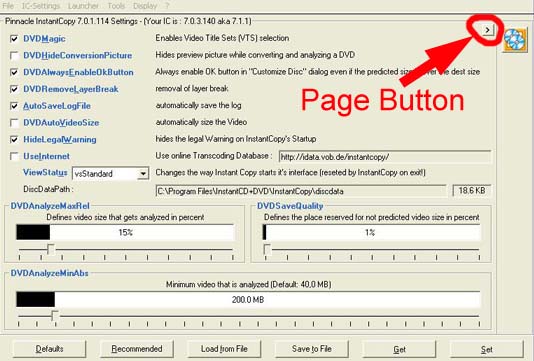This screenshot has height=361, width=534.
Task: Click the DVDAnalyzeMaxRel slider handle
Action: 51,249
